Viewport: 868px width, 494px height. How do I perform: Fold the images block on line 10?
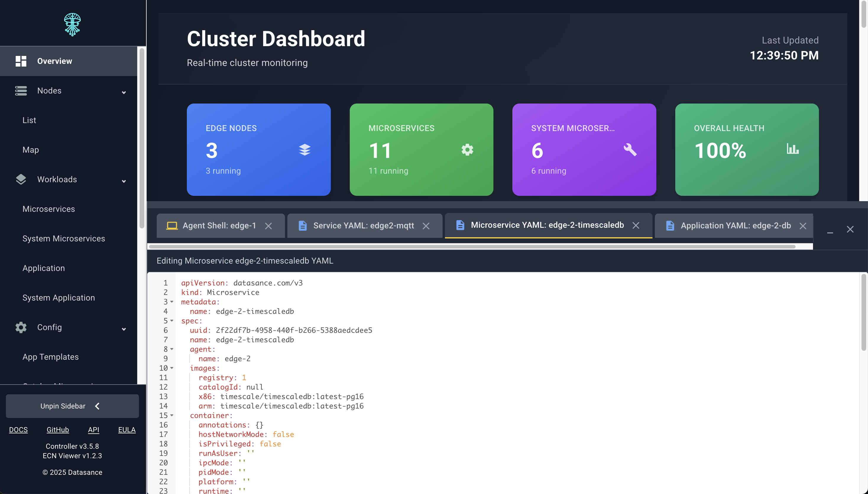tap(172, 368)
